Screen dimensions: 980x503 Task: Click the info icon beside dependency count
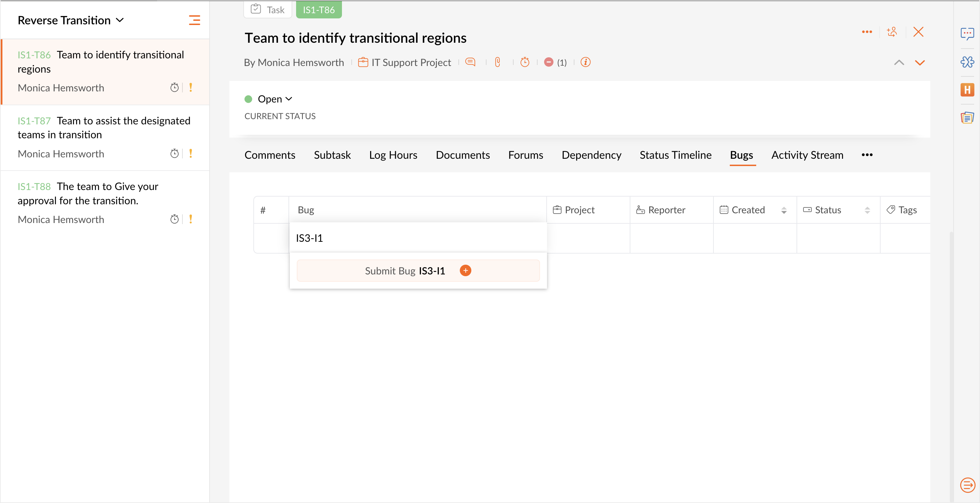pos(586,62)
